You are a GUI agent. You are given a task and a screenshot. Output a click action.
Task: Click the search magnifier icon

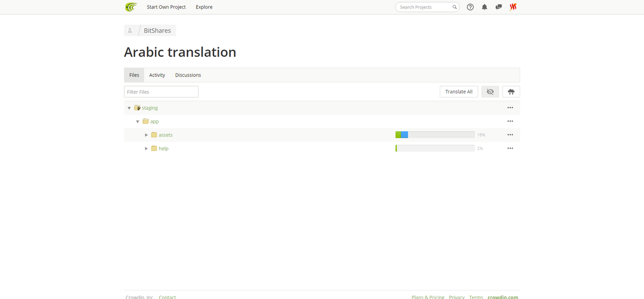[x=454, y=7]
